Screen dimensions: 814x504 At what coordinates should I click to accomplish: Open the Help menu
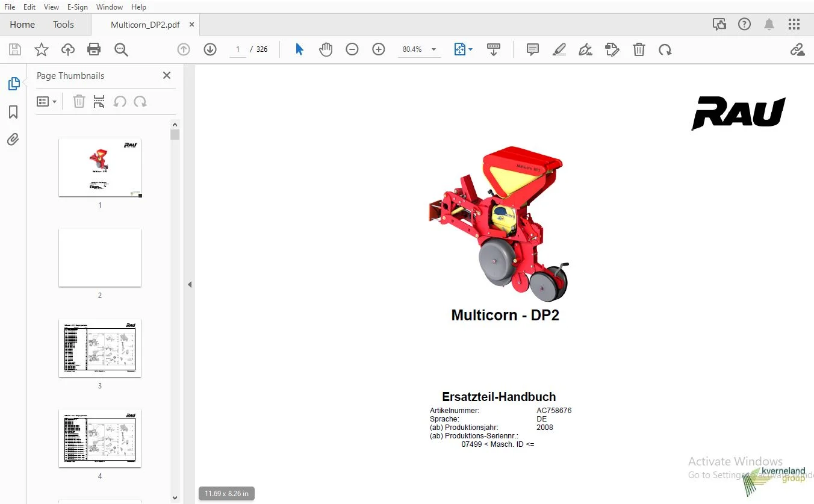(138, 7)
